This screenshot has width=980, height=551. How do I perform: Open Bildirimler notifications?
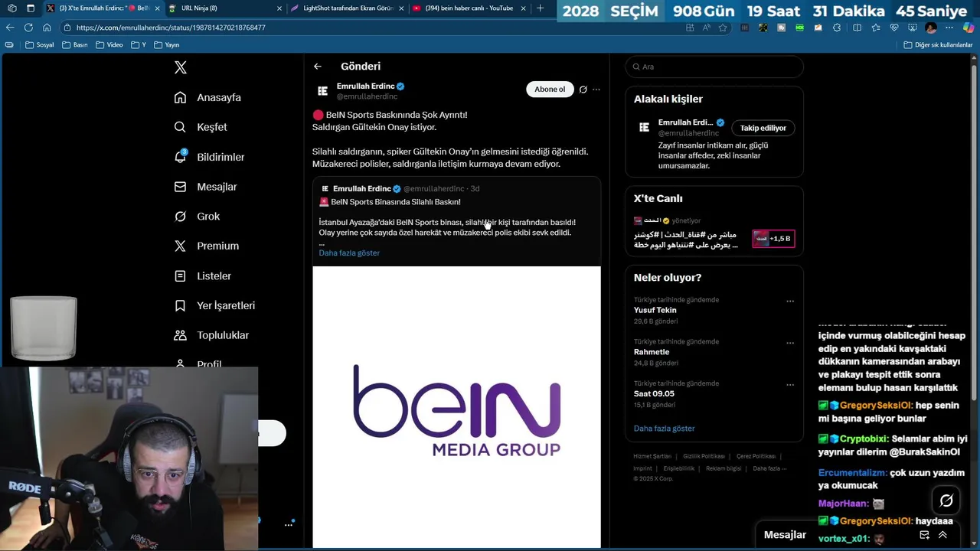pos(210,157)
